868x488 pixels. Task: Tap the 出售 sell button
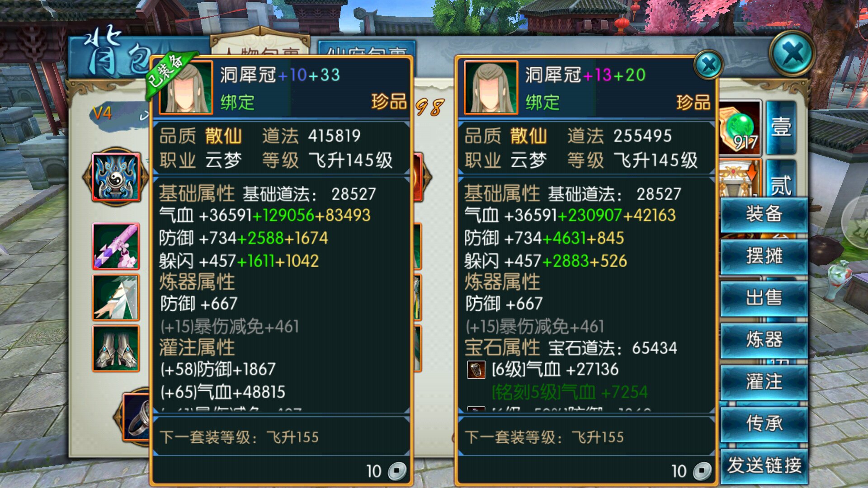pyautogui.click(x=764, y=298)
